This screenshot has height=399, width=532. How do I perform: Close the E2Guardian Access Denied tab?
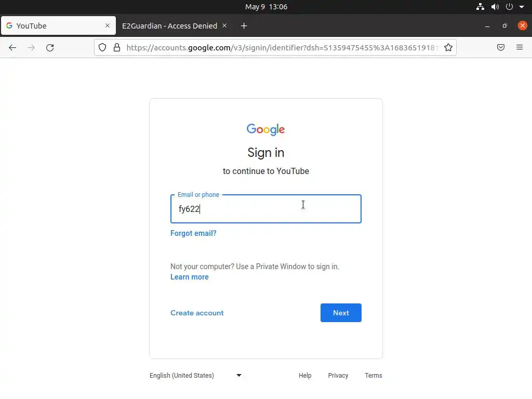[x=224, y=25]
